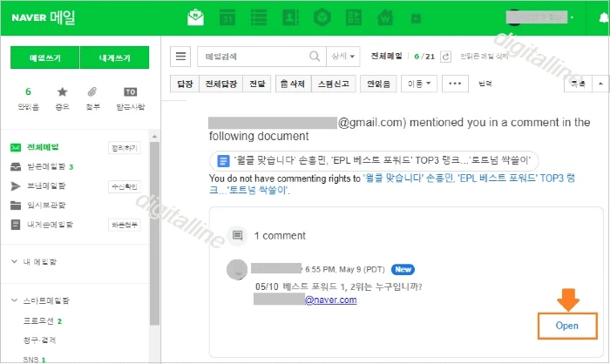Open 임시보관함 drafts folder

[46, 205]
